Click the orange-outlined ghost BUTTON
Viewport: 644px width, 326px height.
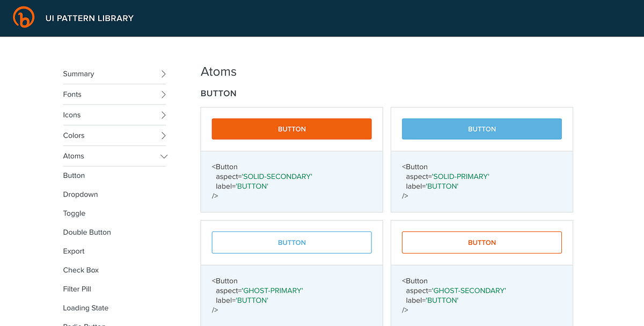pyautogui.click(x=481, y=243)
